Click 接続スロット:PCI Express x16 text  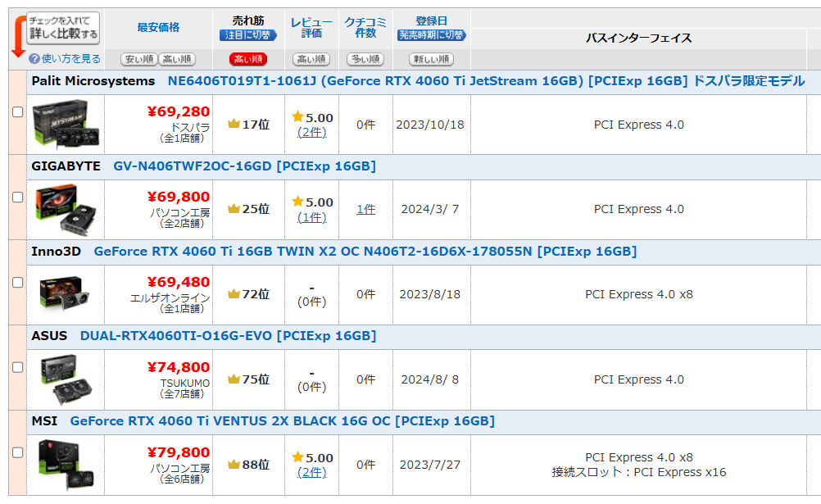(639, 473)
